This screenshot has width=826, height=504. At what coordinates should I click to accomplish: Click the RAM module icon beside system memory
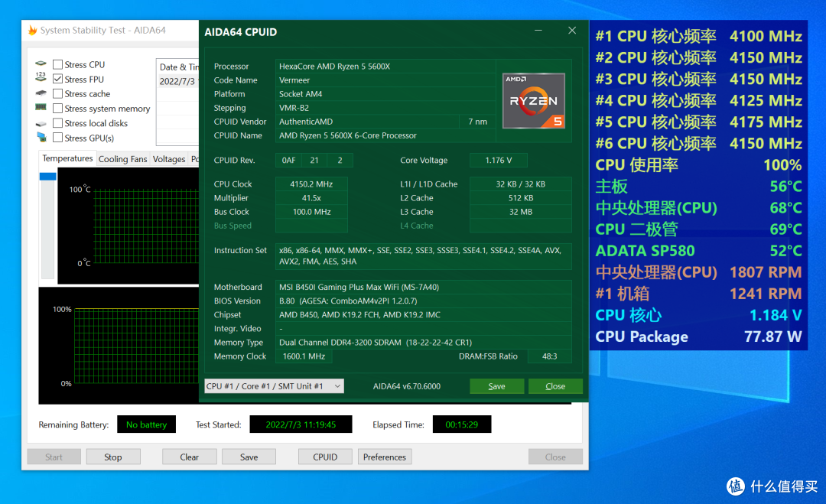pos(41,107)
